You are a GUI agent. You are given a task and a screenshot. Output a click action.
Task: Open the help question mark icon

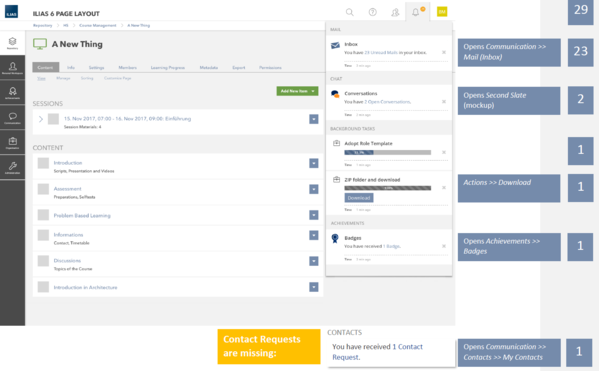coord(372,12)
